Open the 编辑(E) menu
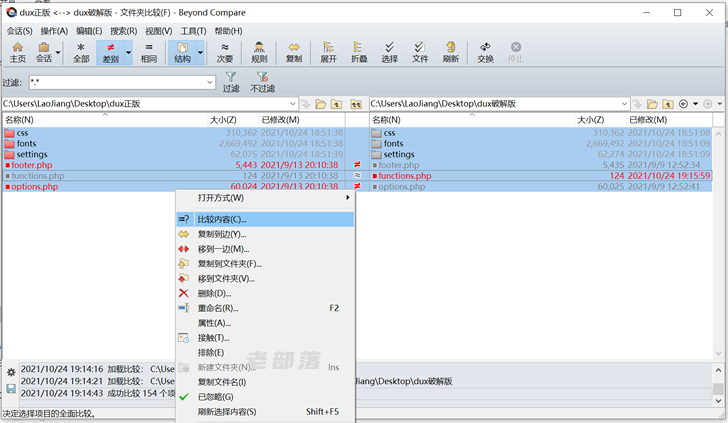This screenshot has width=728, height=423. (89, 31)
